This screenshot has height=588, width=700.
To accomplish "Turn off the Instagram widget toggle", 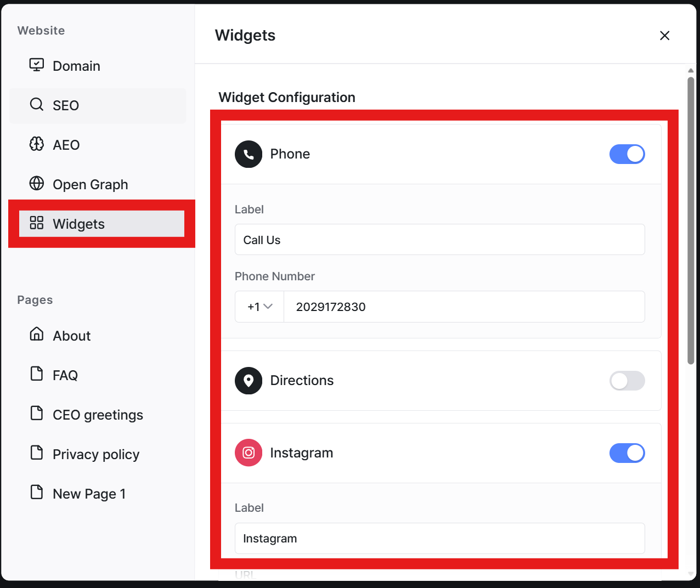I will tap(627, 453).
